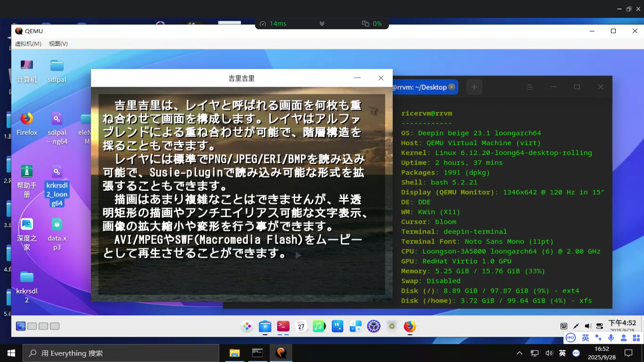
Task: Open the multitasking view at the dock's left end
Action: pos(21,326)
